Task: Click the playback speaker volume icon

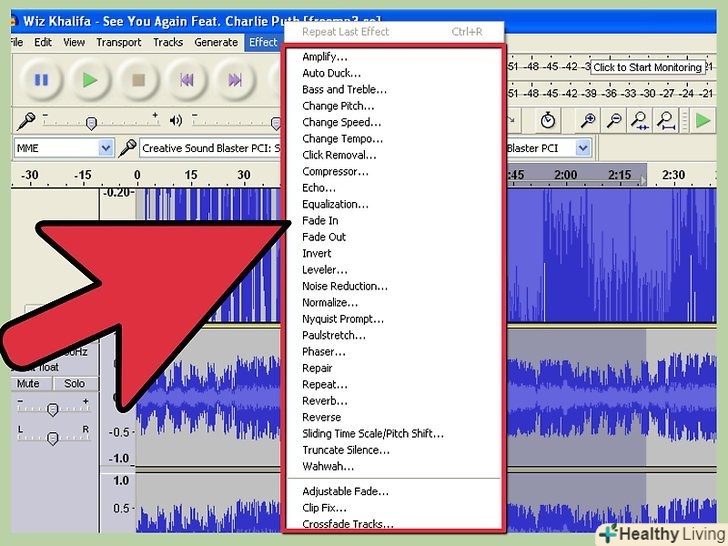Action: click(176, 121)
